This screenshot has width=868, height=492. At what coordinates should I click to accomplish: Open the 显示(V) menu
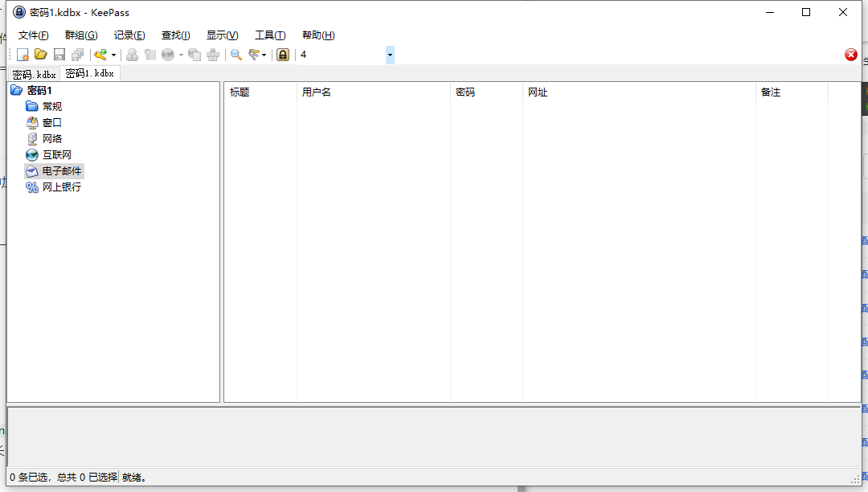tap(223, 35)
